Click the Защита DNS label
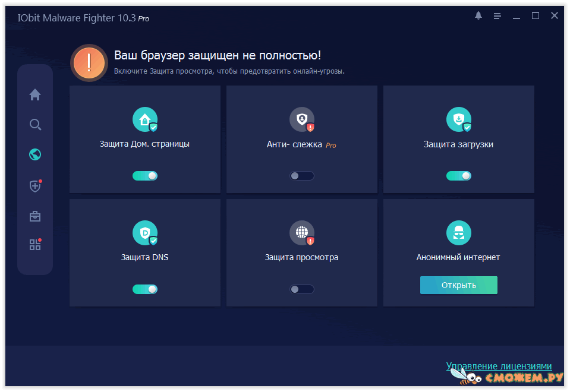This screenshot has height=392, width=570. pos(144,257)
